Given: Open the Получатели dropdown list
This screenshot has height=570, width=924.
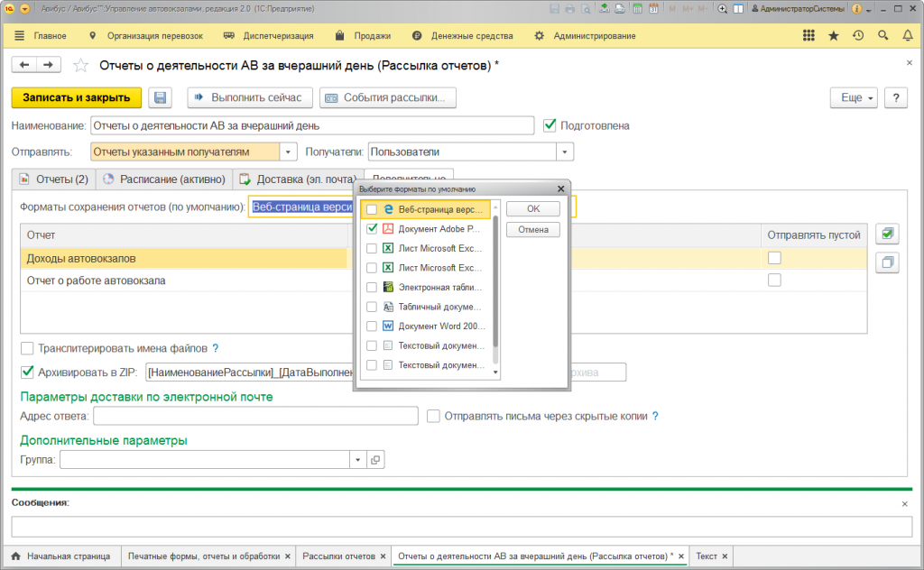Looking at the screenshot, I should click(x=565, y=152).
